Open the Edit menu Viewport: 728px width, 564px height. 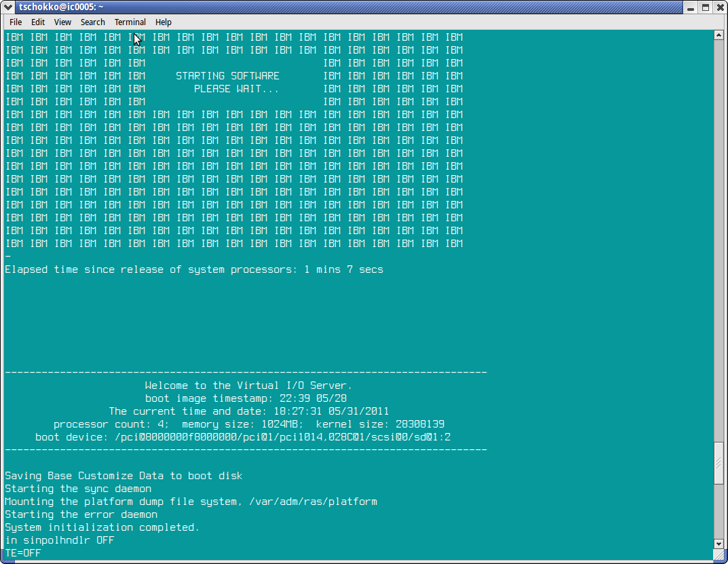[x=37, y=22]
